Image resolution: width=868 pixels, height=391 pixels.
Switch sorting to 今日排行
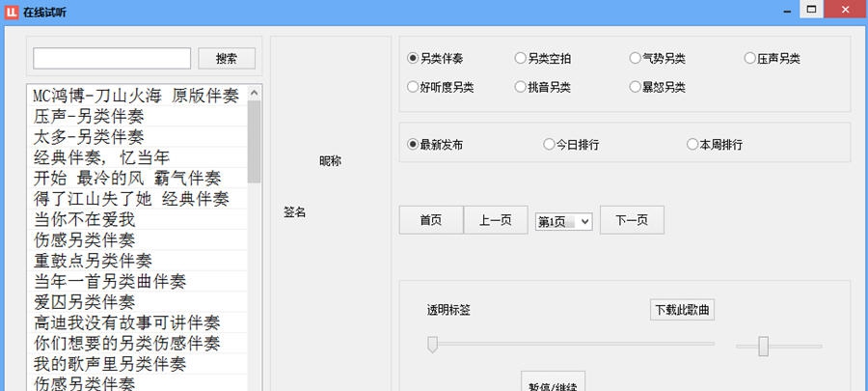(x=571, y=145)
